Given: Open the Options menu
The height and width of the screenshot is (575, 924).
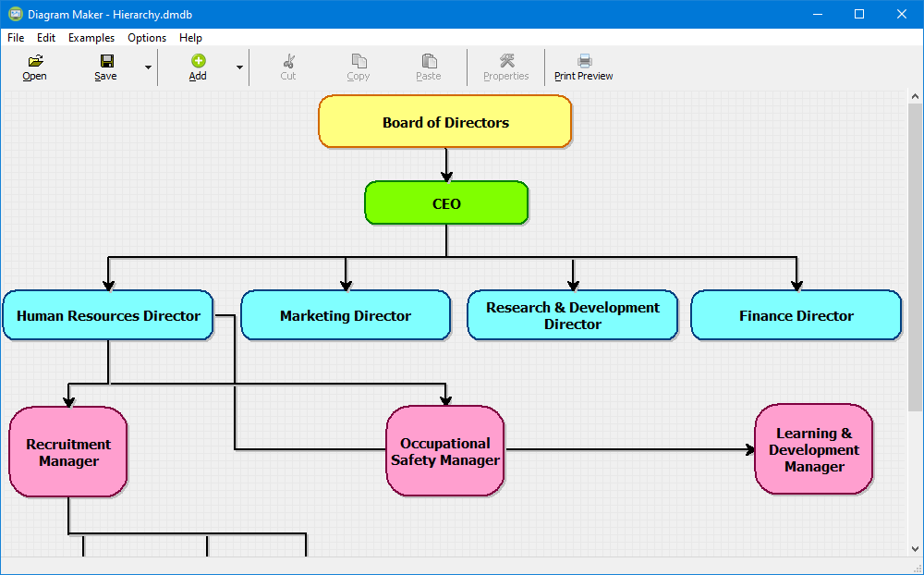Looking at the screenshot, I should click(147, 38).
